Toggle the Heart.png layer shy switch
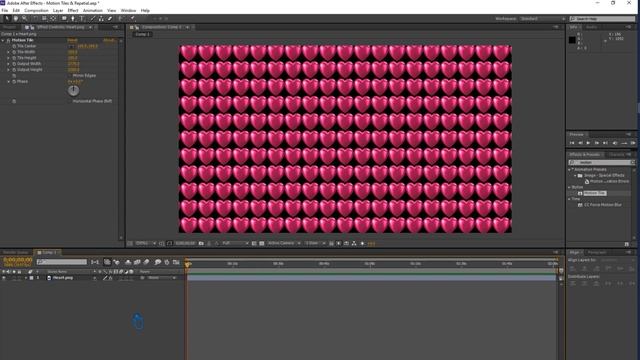 95,278
